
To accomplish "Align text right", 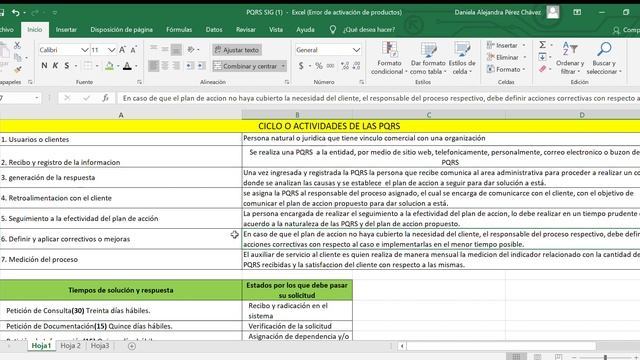I will pos(176,66).
